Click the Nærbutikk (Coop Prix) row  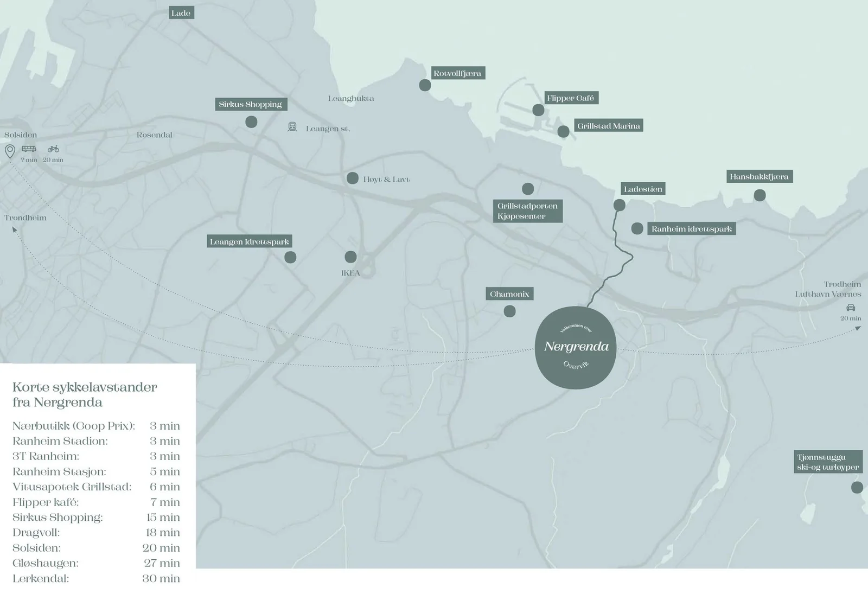[x=96, y=426]
